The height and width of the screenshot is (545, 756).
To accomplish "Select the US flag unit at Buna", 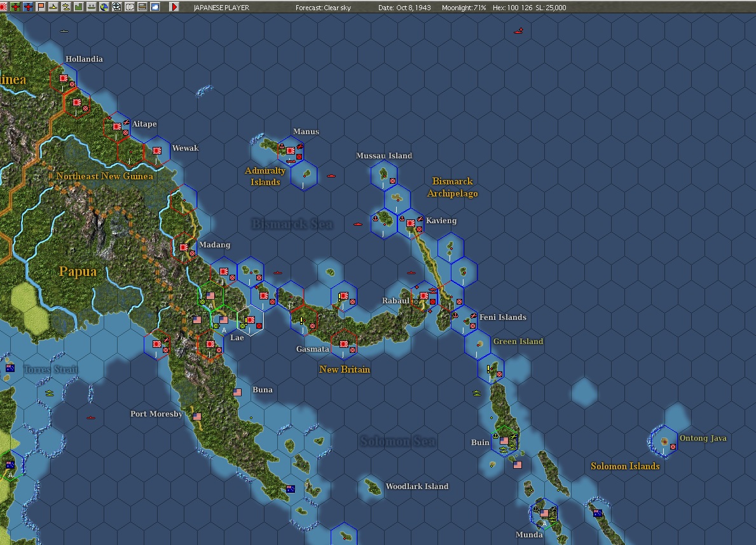I will click(237, 392).
